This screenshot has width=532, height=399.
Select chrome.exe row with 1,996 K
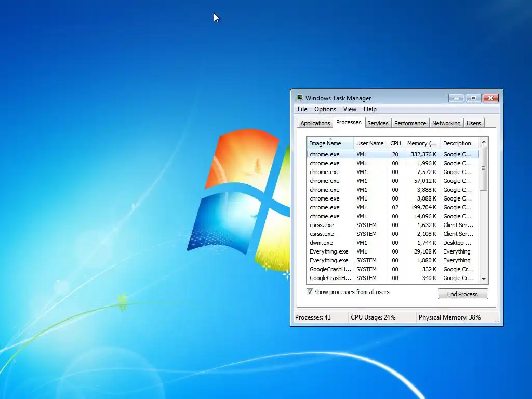(x=393, y=163)
